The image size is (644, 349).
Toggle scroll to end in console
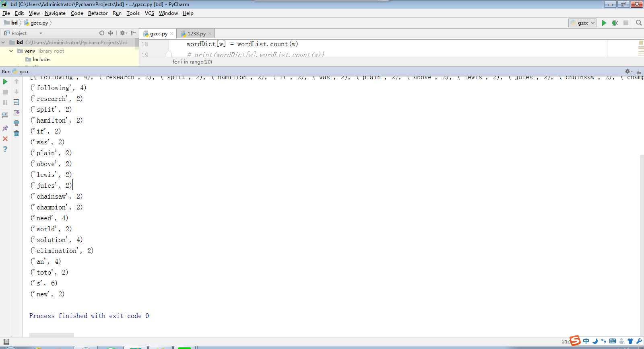[17, 113]
